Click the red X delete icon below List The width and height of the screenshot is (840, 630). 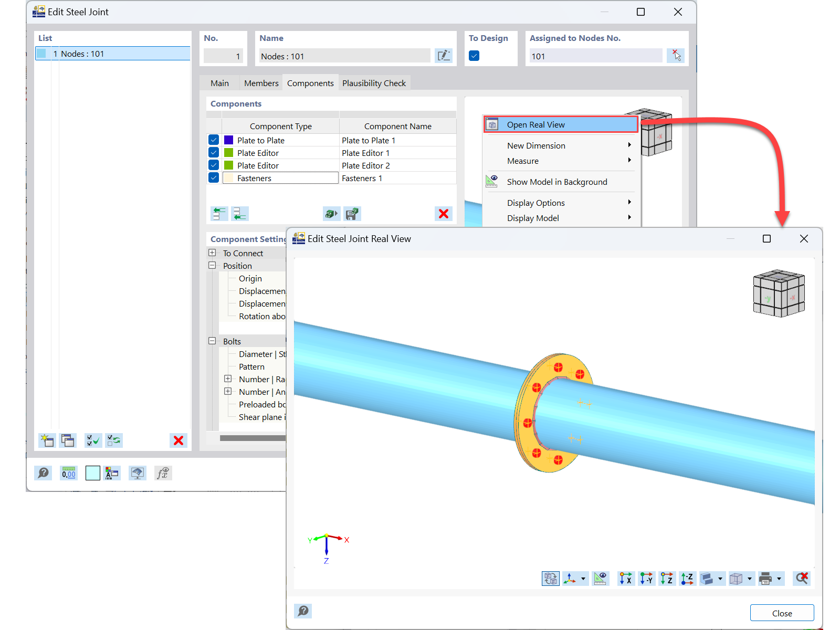point(178,440)
